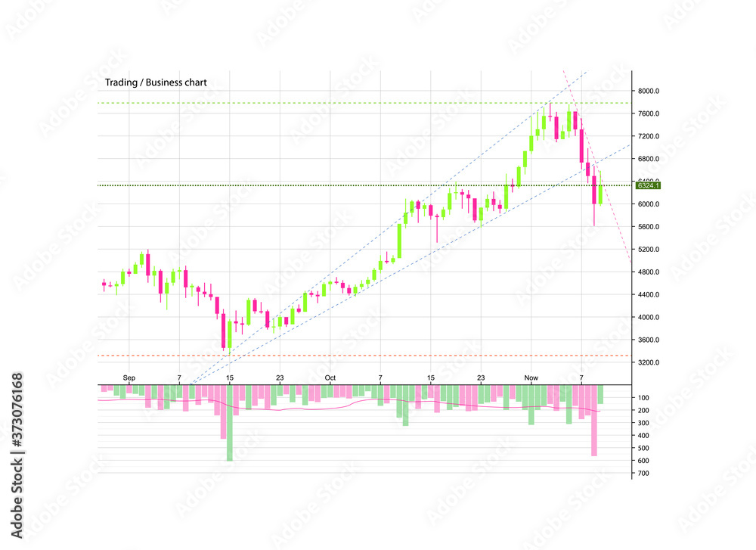Select the 6000.0 price axis label

[x=649, y=204]
